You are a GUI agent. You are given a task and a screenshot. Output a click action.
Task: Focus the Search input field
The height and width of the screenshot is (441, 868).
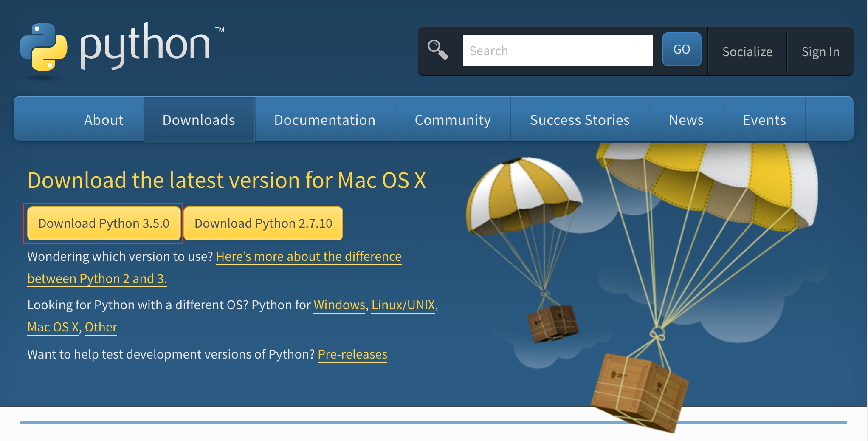tap(558, 51)
